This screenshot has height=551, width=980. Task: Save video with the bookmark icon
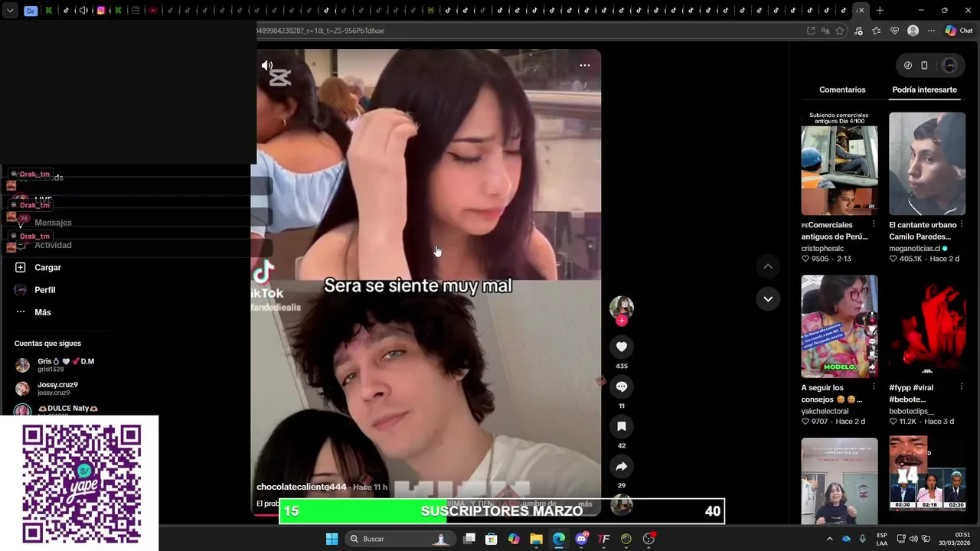click(x=622, y=426)
